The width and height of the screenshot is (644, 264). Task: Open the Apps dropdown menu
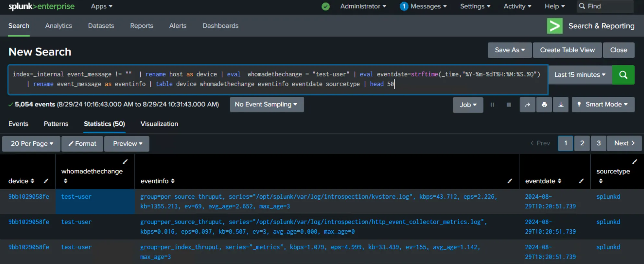point(101,6)
